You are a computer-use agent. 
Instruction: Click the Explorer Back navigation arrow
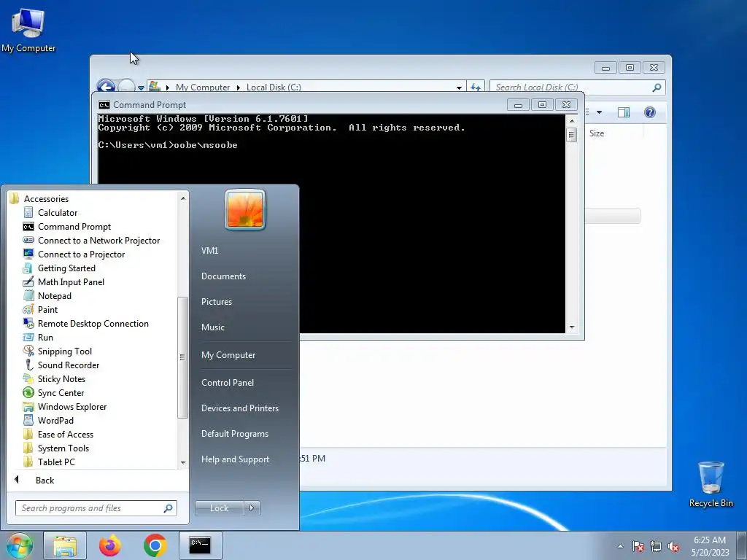tap(105, 87)
